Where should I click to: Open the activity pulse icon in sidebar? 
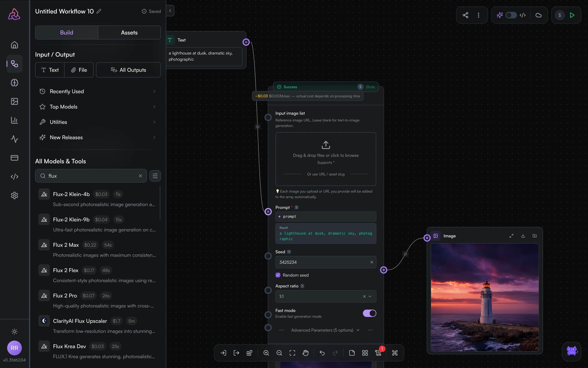coord(14,139)
